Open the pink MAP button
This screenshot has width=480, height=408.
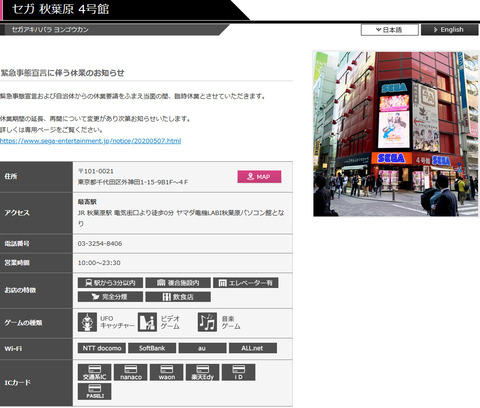tap(259, 177)
